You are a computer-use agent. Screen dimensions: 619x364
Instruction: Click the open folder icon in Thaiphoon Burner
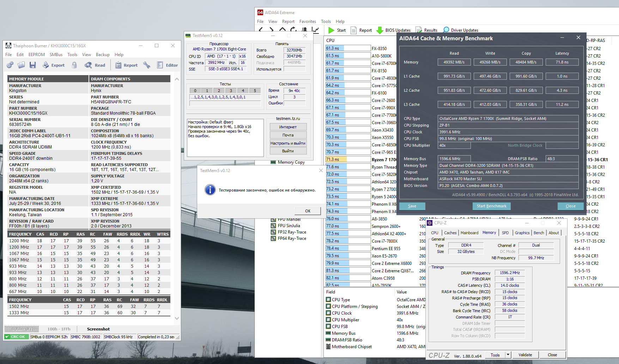[21, 65]
